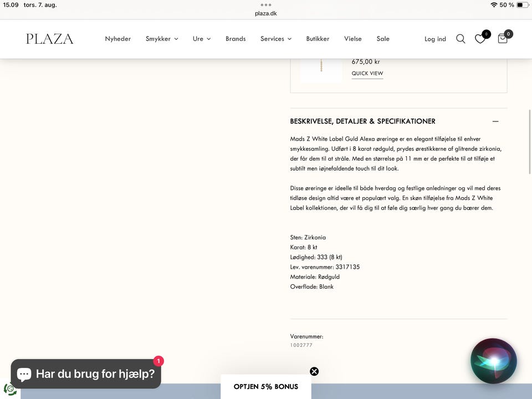Click the text Karat: 8 kt
The image size is (532, 399).
pyautogui.click(x=304, y=247)
